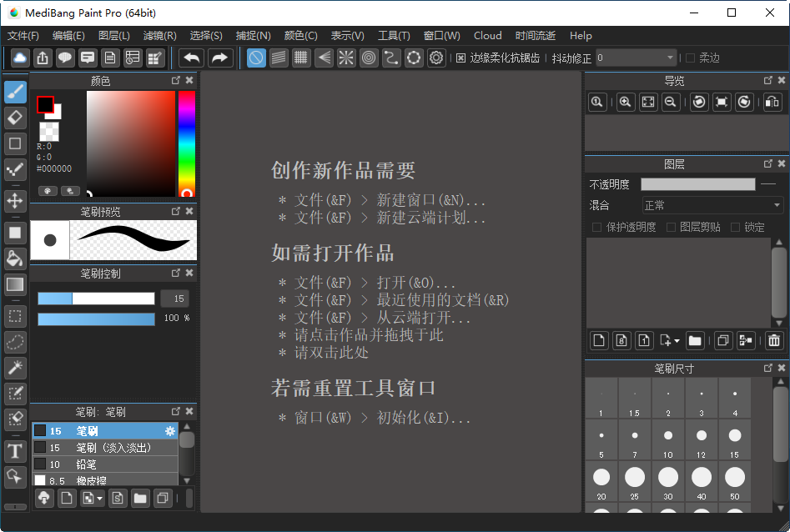
Task: Open settings gear on selected 笔刷 row
Action: (170, 431)
